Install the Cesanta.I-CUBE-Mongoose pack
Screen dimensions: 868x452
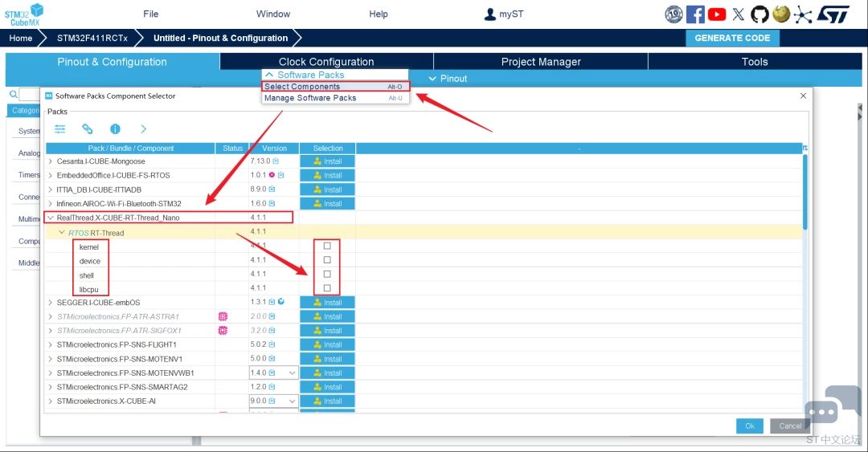327,161
